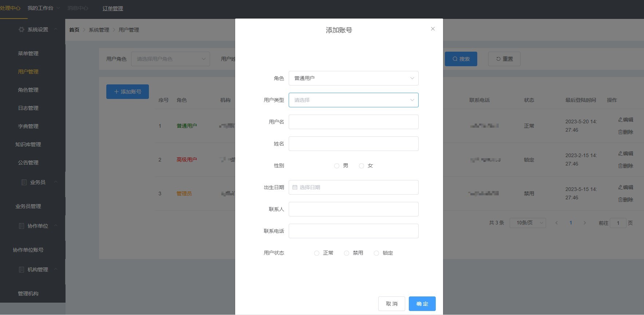Open 知识库管理 in sidebar
The image size is (644, 315).
[28, 144]
